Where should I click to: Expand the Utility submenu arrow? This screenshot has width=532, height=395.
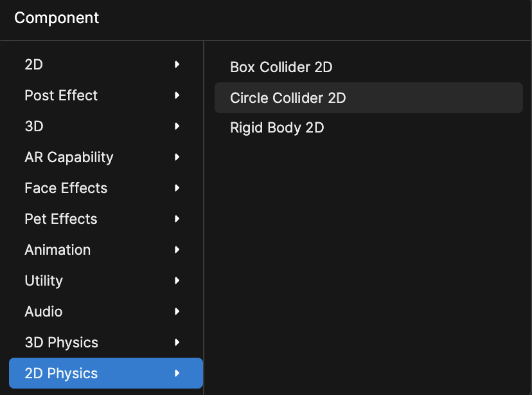point(177,280)
